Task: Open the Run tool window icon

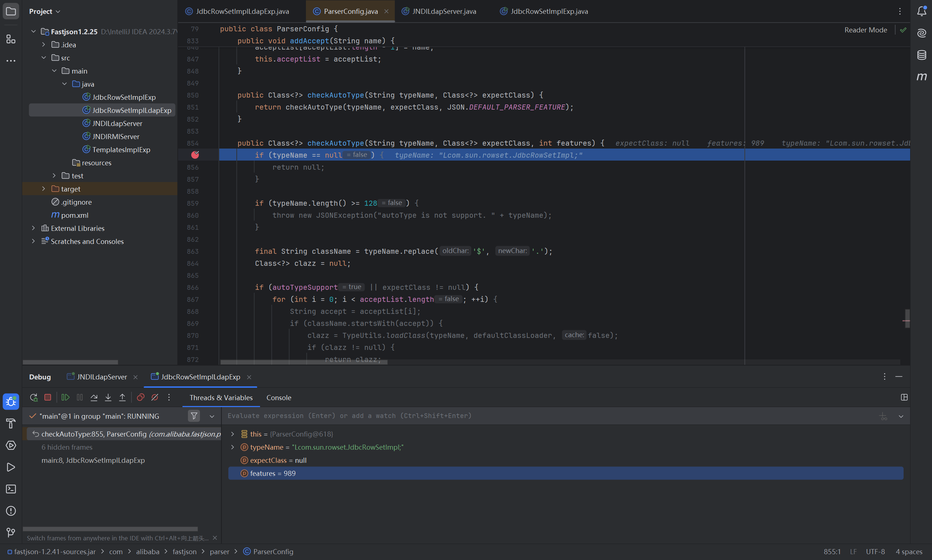Action: [x=11, y=467]
